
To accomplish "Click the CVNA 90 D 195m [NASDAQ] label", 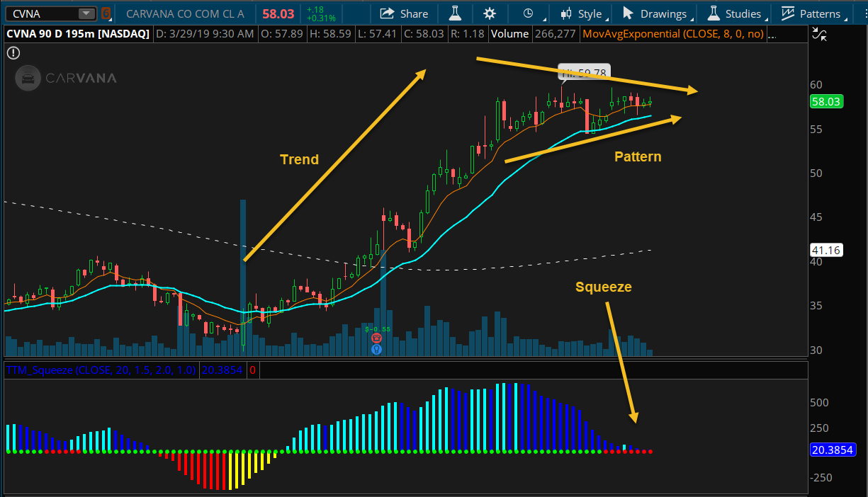I will (x=77, y=34).
